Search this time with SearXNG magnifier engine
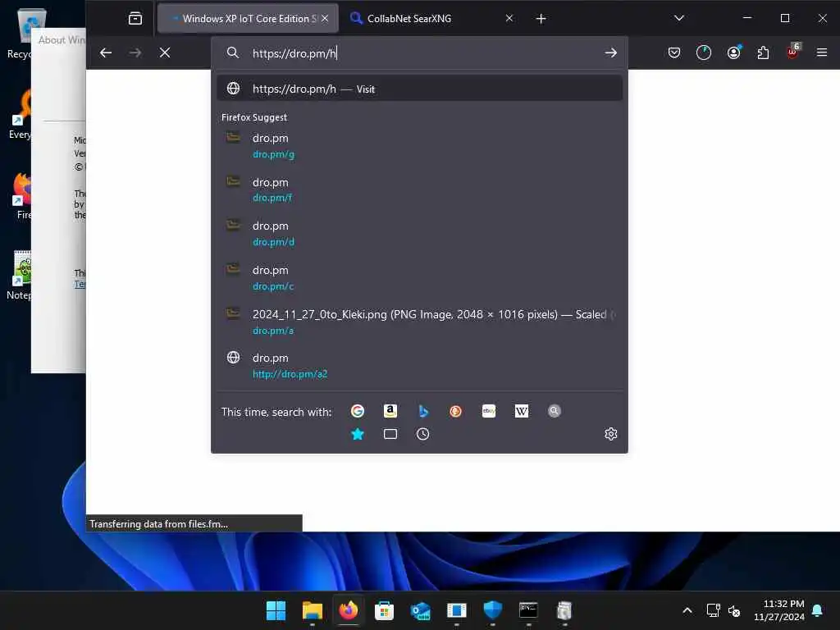The height and width of the screenshot is (630, 840). (x=555, y=411)
